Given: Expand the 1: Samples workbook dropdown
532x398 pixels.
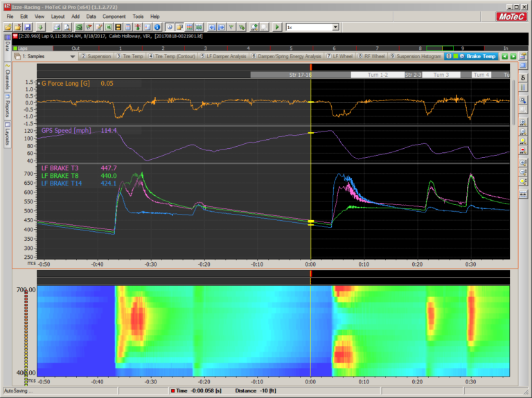Looking at the screenshot, I should (x=73, y=56).
